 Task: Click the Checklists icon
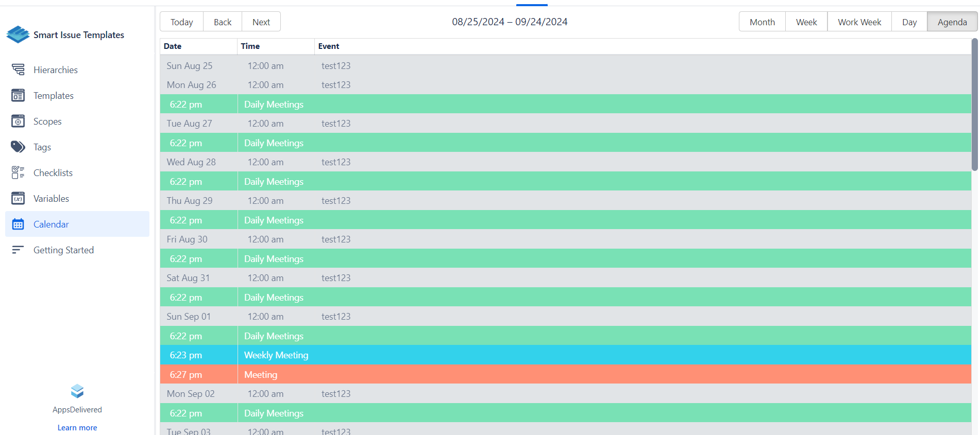coord(18,172)
